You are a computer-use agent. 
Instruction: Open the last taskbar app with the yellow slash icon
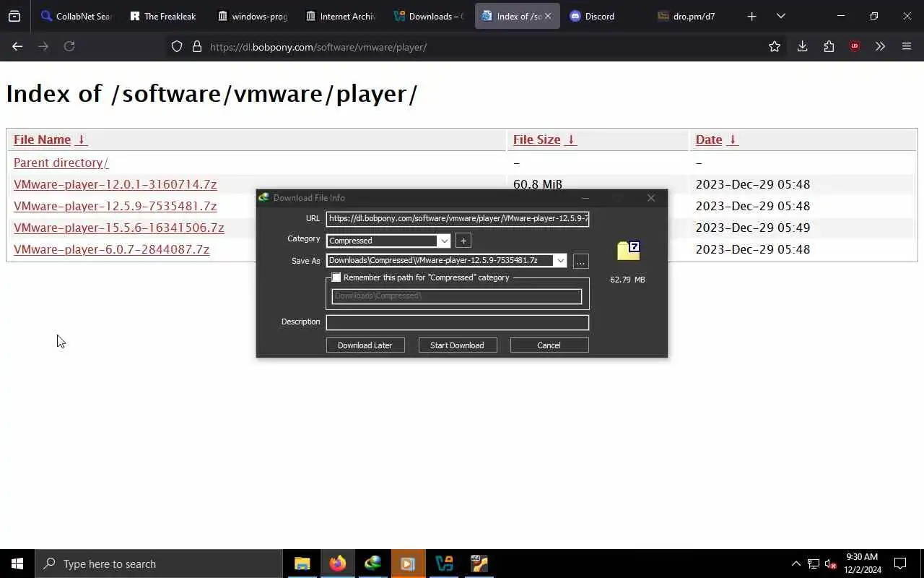point(479,564)
